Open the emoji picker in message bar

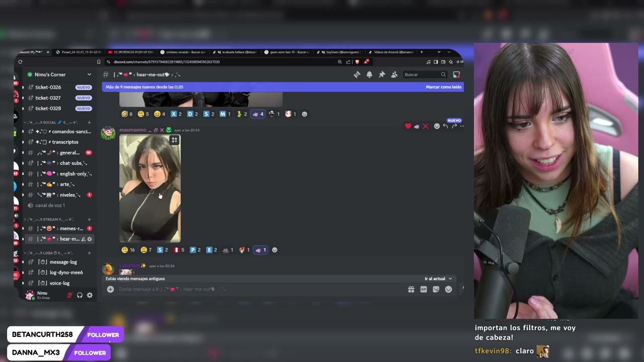(448, 289)
